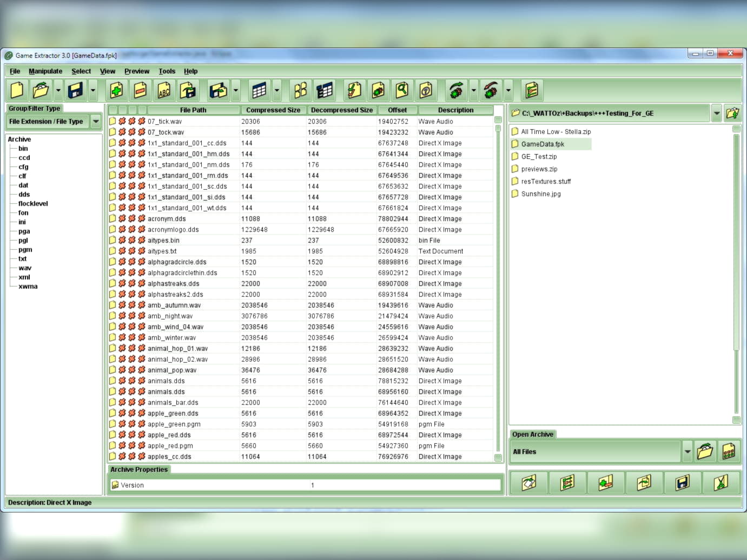Screen dimensions: 747x560
Task: Open the View menu
Action: [x=108, y=71]
